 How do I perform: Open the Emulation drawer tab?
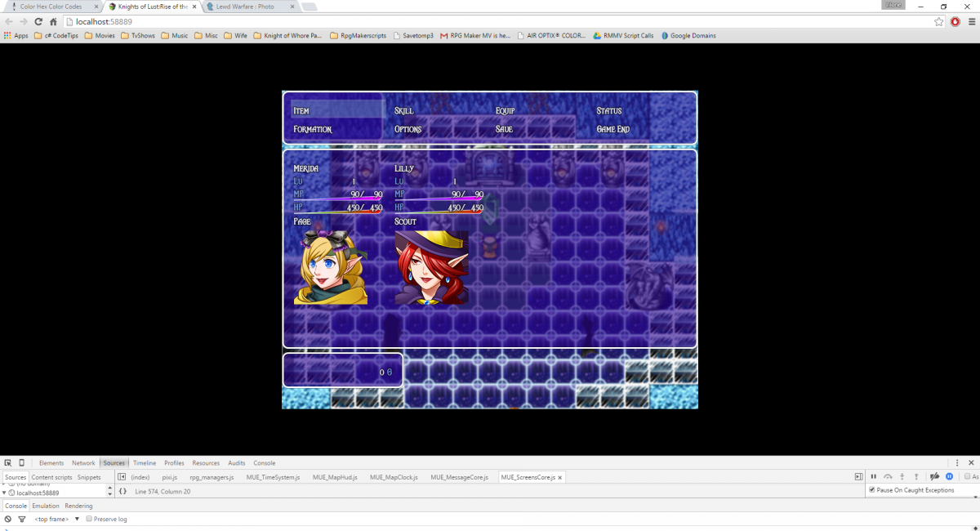pos(46,506)
